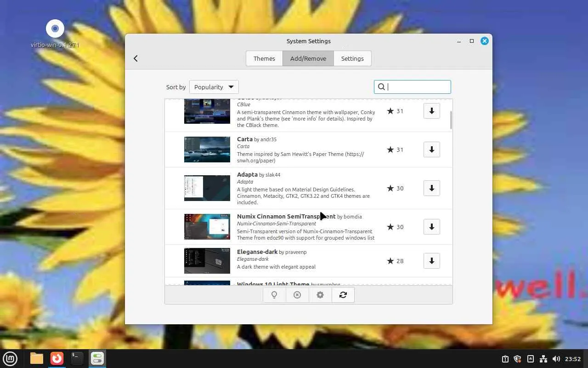
Task: Select the Adapta theme title
Action: pyautogui.click(x=247, y=174)
